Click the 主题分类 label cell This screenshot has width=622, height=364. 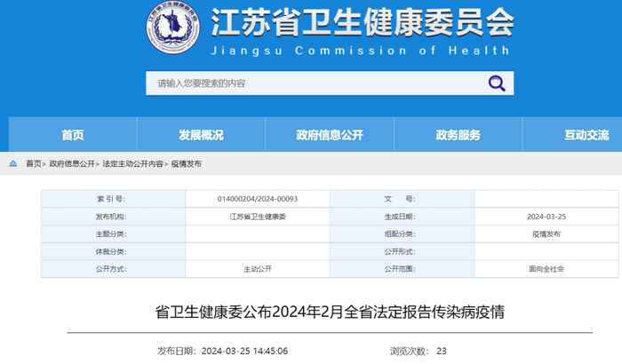click(113, 234)
